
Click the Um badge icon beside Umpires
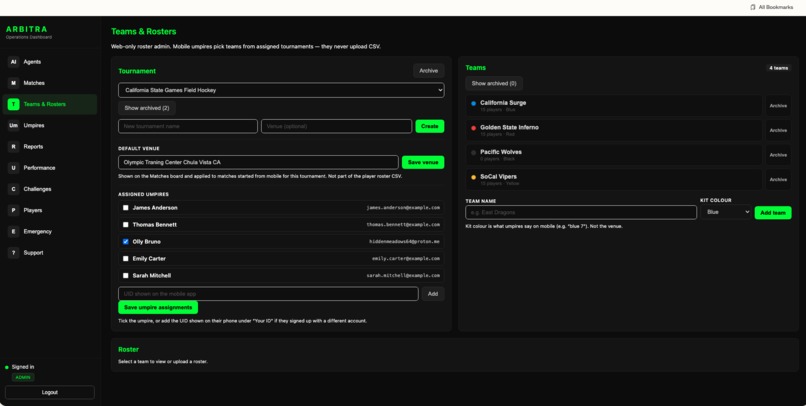tap(13, 125)
